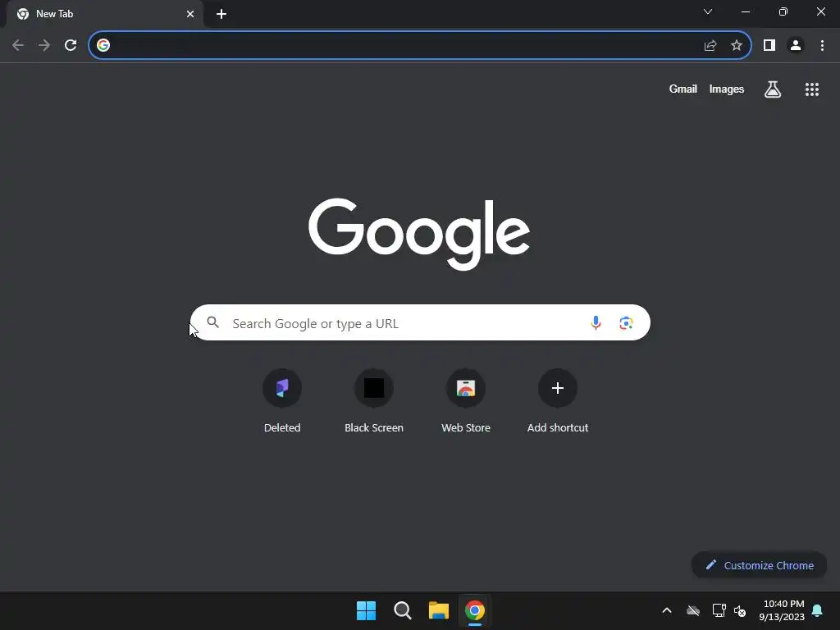Open the profile avatar menu
This screenshot has height=630, width=840.
point(796,46)
